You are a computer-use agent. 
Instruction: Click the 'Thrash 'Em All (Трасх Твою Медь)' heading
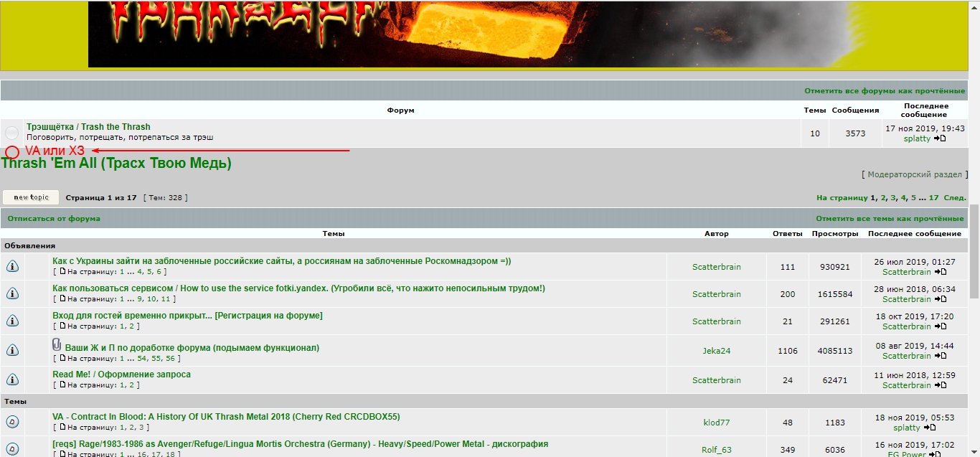click(x=116, y=164)
